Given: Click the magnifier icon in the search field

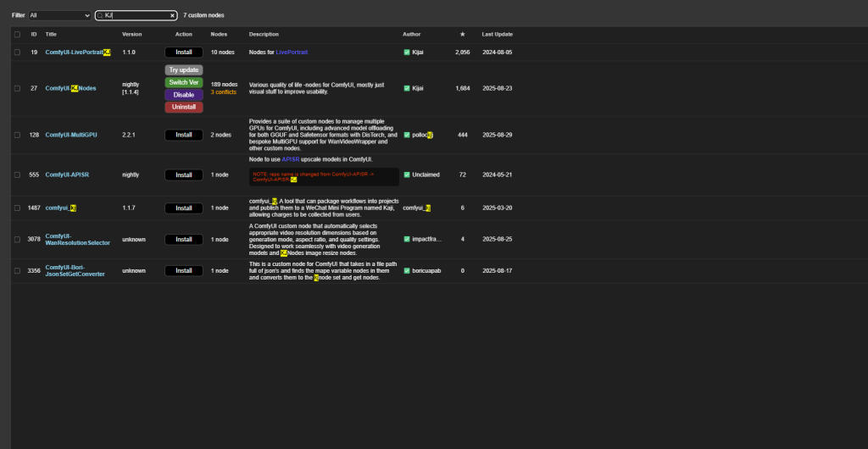Looking at the screenshot, I should click(x=100, y=15).
